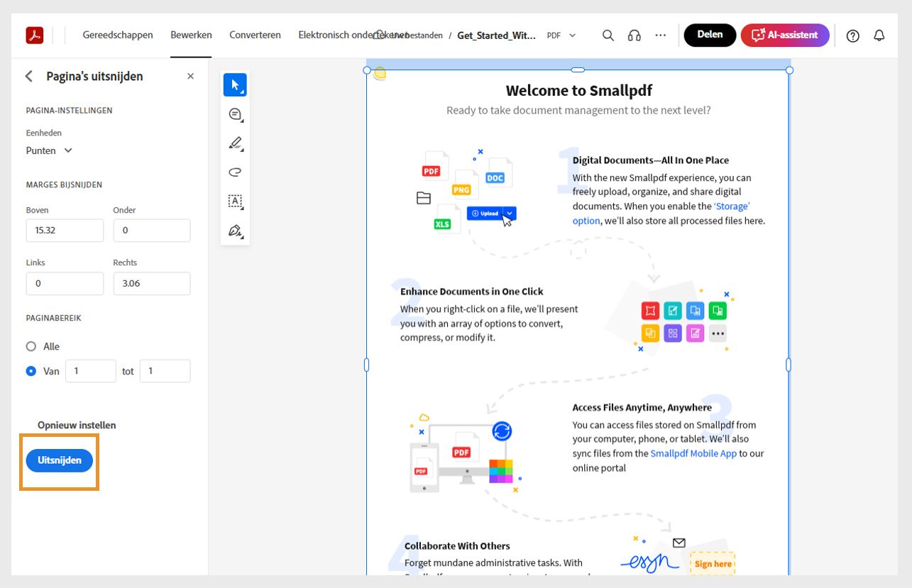Click the more options ellipsis menu
Viewport: 912px width, 588px height.
[x=660, y=34]
